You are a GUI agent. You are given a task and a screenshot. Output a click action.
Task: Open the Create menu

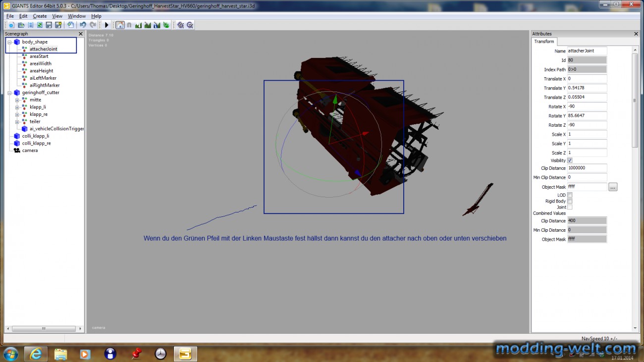[x=40, y=16]
